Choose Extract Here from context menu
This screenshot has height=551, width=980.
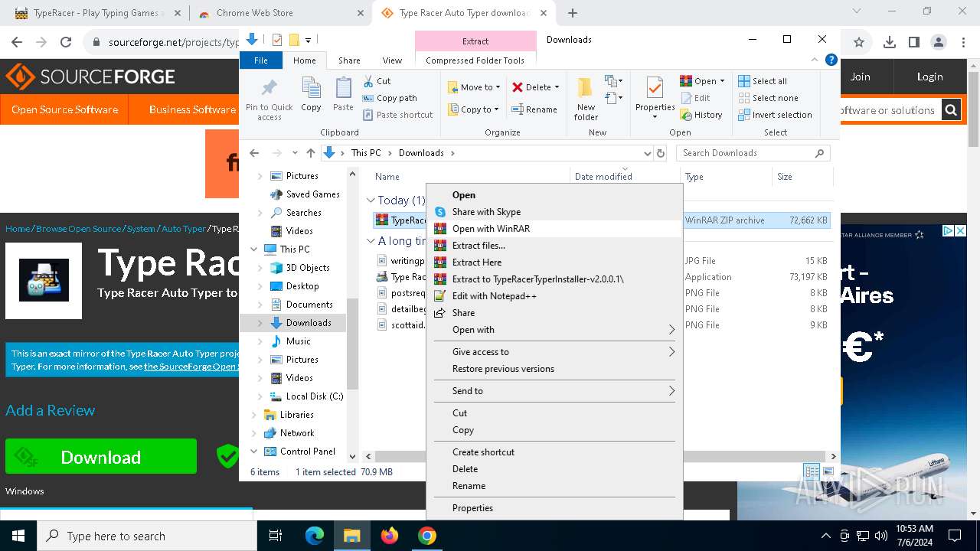(554, 262)
